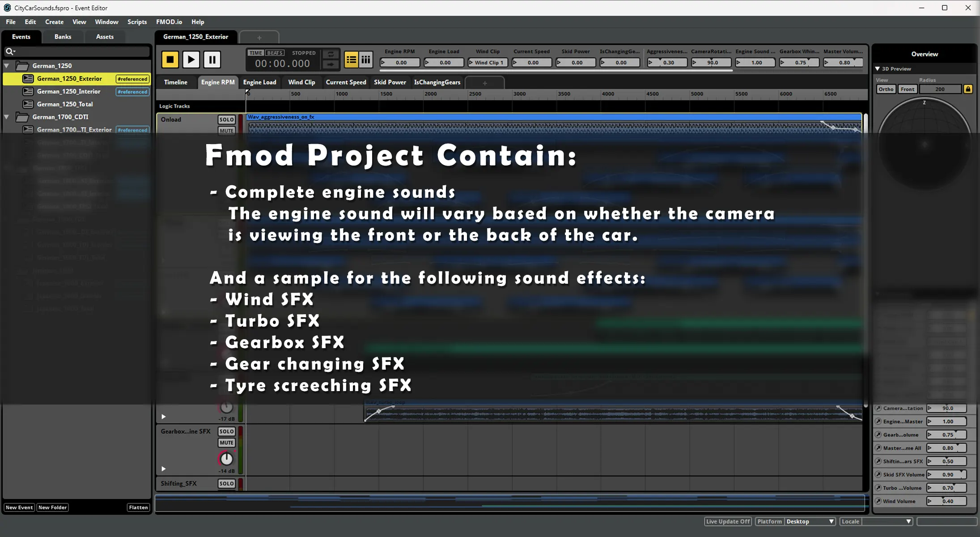
Task: Switch to the Banks tab
Action: [63, 37]
